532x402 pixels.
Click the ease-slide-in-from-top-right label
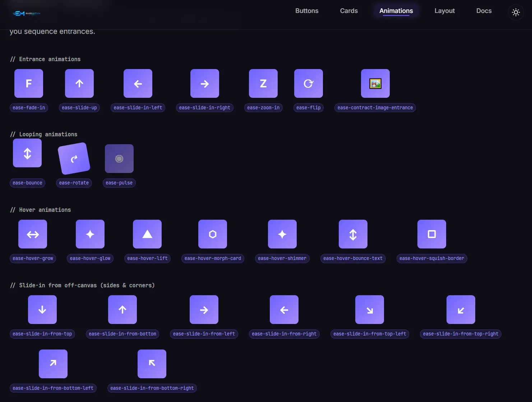(461, 334)
